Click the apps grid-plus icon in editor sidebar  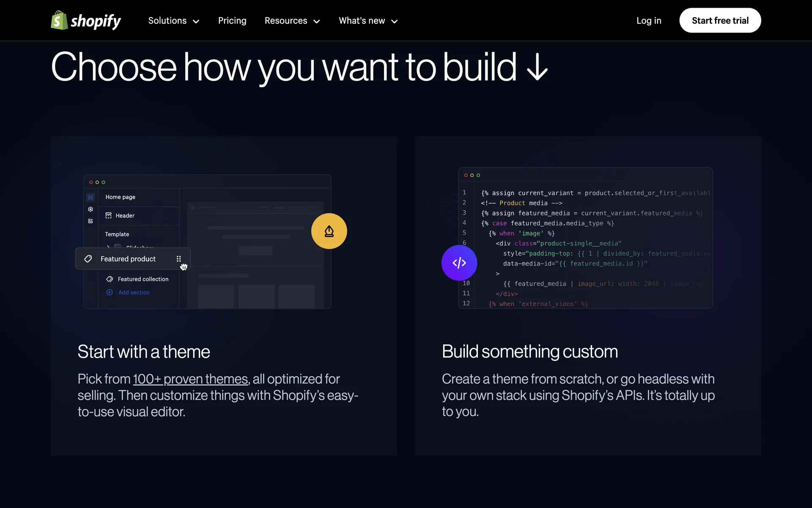click(x=91, y=221)
